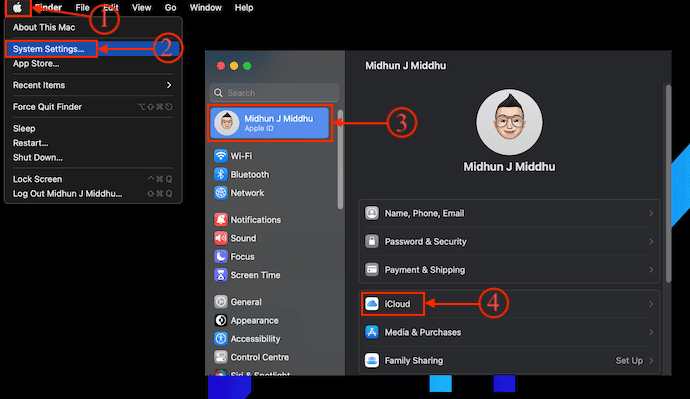Open the Accessibility icon
690x399 pixels.
pos(220,339)
